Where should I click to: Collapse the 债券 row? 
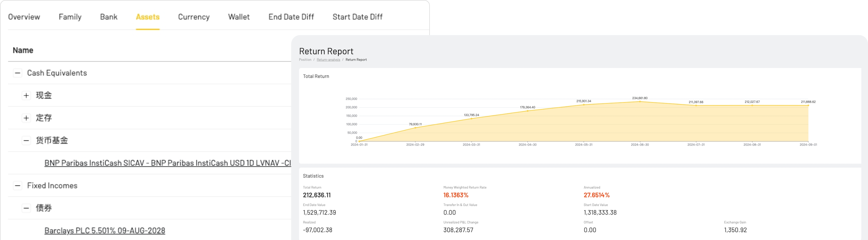[26, 208]
